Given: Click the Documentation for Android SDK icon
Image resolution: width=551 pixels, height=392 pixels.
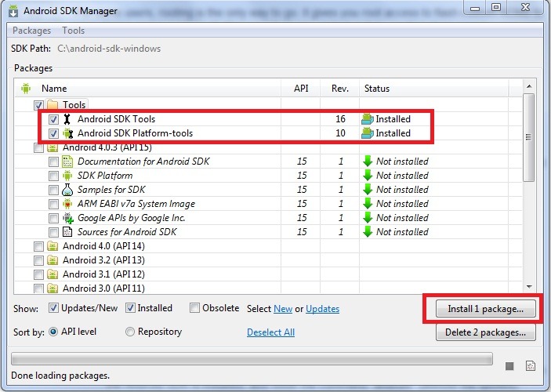Looking at the screenshot, I should (68, 162).
